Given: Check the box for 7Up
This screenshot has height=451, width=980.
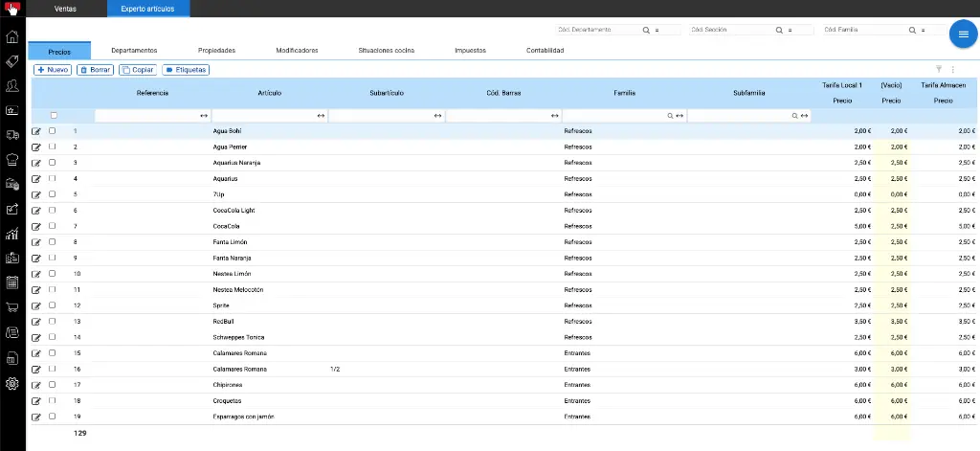Looking at the screenshot, I should [x=52, y=194].
